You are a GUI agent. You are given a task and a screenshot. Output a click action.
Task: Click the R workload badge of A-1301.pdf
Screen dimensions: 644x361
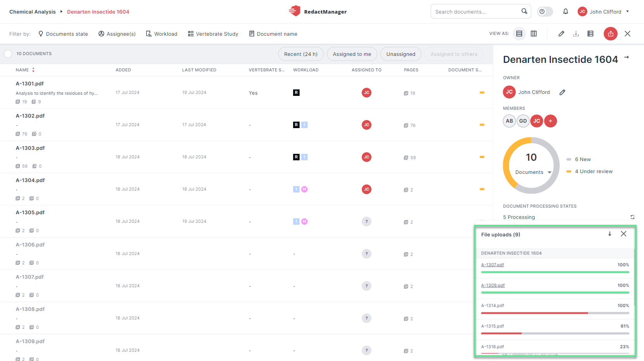(x=296, y=92)
